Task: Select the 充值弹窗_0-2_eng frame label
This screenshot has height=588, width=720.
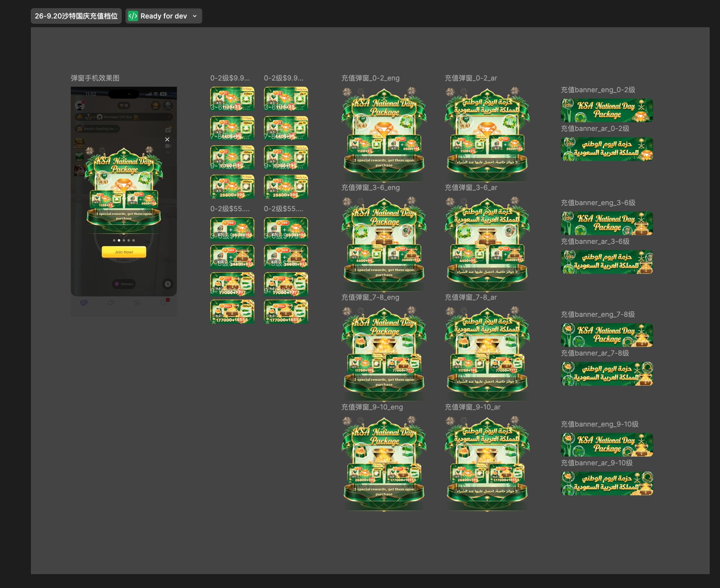Action: (370, 78)
